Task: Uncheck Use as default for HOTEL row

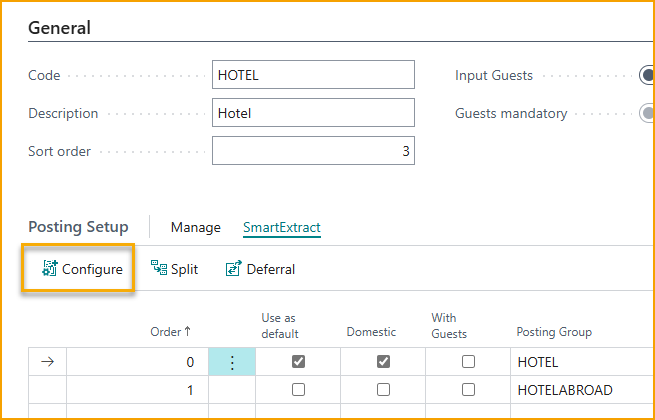Action: tap(298, 363)
